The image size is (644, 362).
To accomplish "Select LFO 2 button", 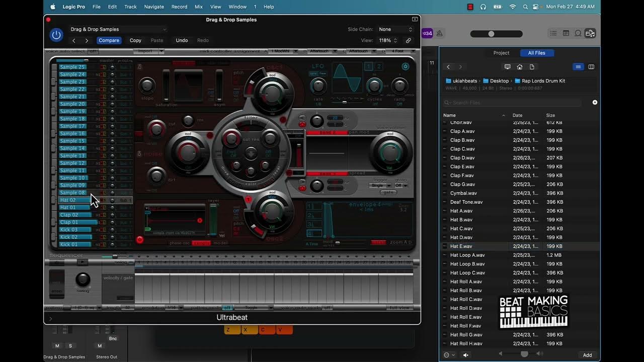I will click(x=379, y=66).
